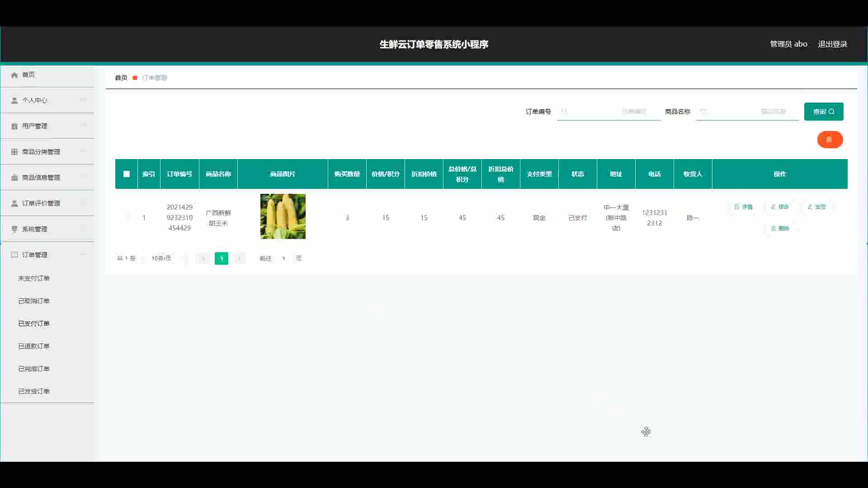
Task: Open 已退款订单 submenu item
Action: 34,346
